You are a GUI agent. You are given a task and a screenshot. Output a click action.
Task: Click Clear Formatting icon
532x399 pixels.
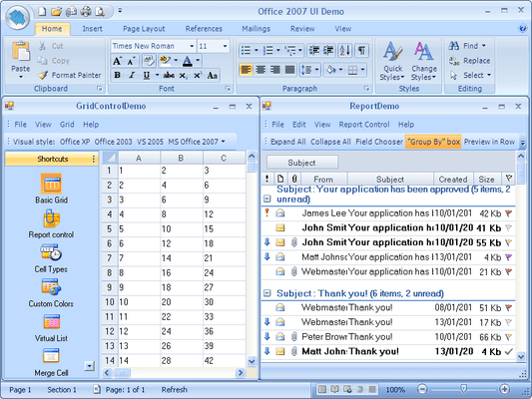point(149,61)
